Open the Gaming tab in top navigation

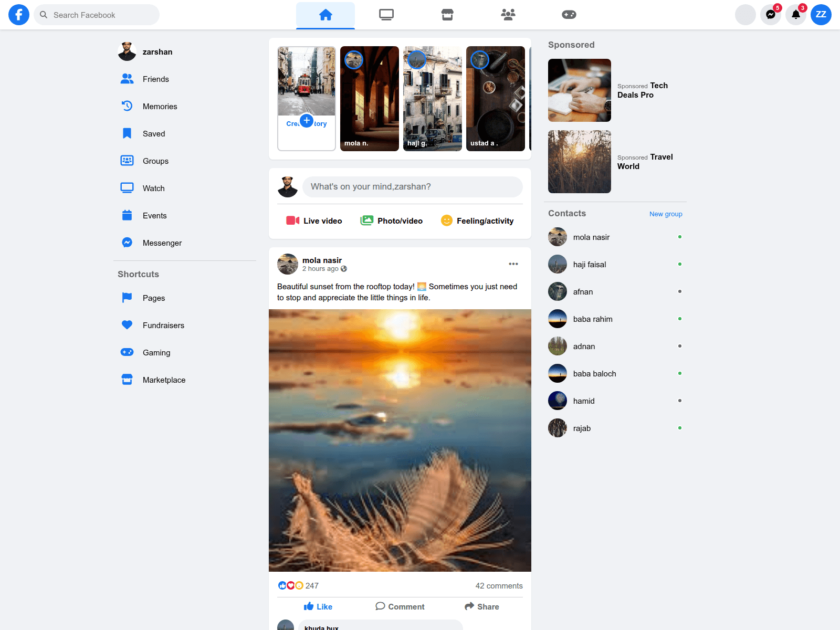(x=569, y=15)
